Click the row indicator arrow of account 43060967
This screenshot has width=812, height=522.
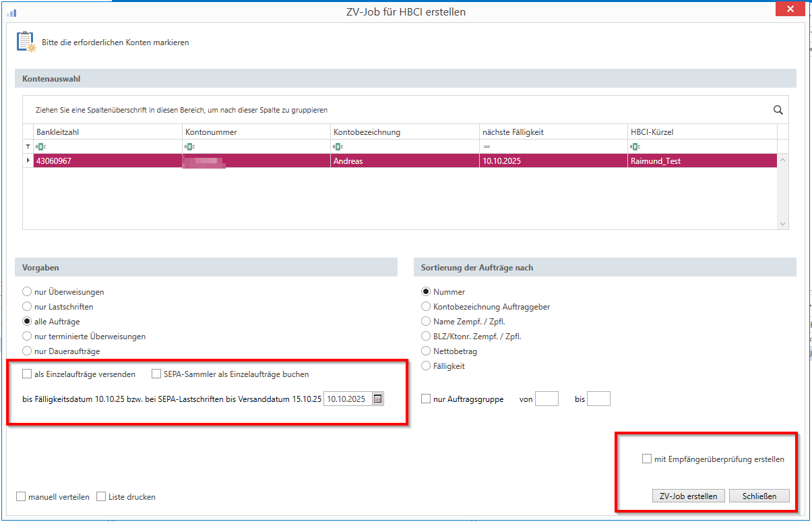pyautogui.click(x=28, y=161)
